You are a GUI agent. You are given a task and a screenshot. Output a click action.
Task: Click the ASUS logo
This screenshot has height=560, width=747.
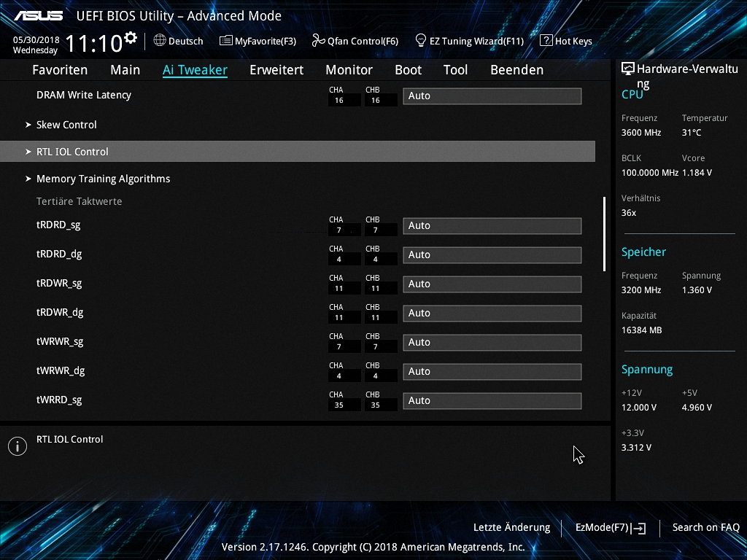(x=38, y=16)
